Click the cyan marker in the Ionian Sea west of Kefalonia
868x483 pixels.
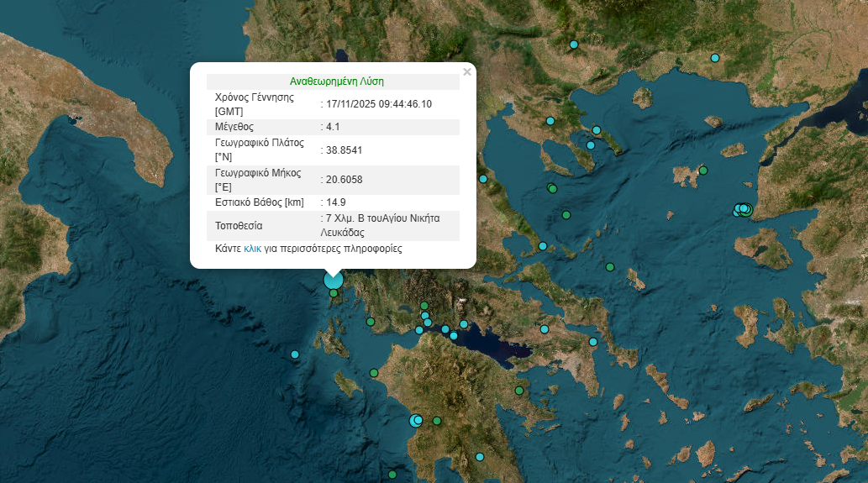tap(295, 354)
